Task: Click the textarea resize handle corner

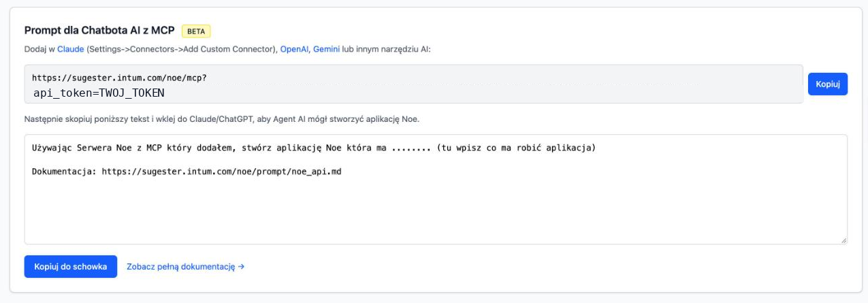Action: click(843, 240)
